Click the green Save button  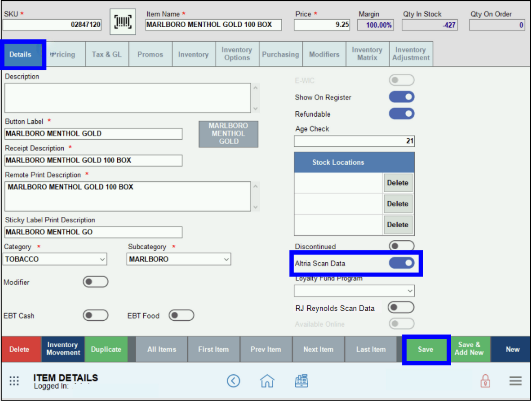pos(426,349)
